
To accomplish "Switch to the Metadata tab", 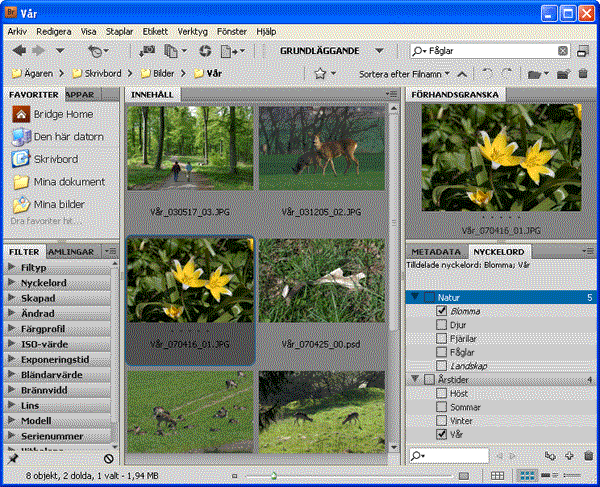I will [436, 252].
